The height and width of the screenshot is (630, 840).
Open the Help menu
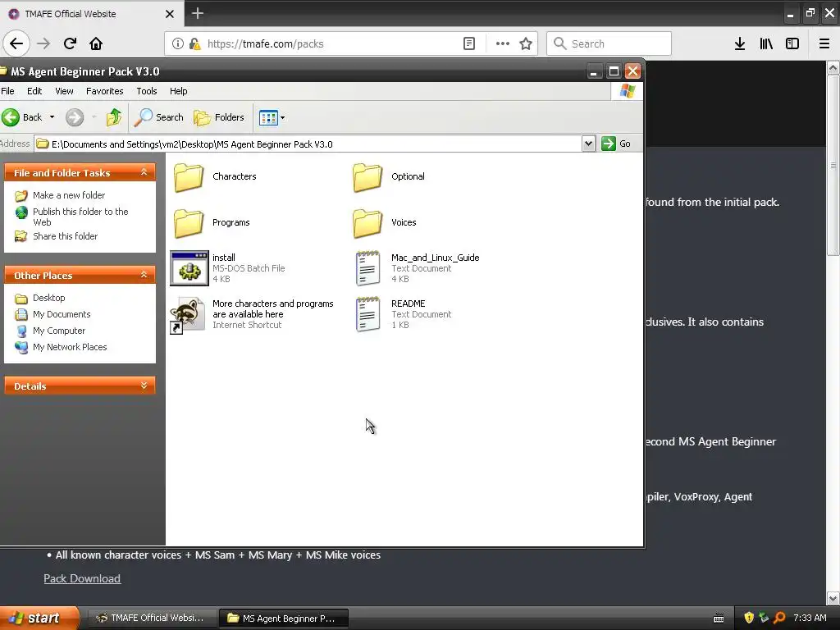pos(178,91)
